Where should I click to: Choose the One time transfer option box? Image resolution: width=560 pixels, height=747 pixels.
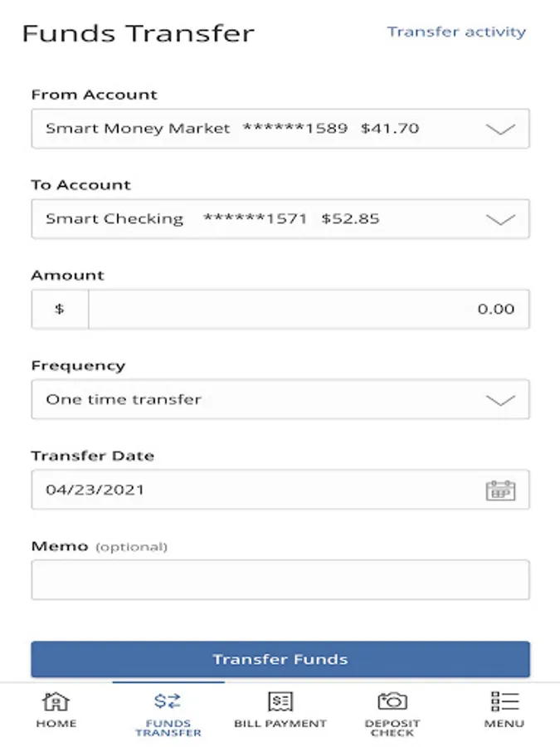tap(280, 399)
